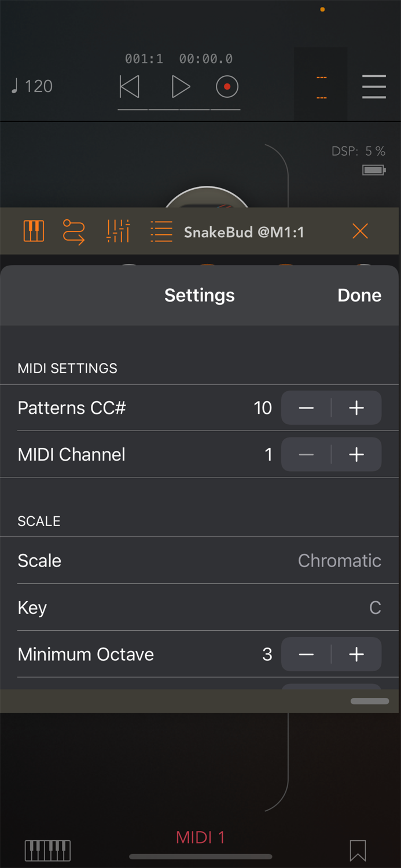The width and height of the screenshot is (401, 868).
Task: Open the dashed pattern grid selector
Action: coord(320,84)
